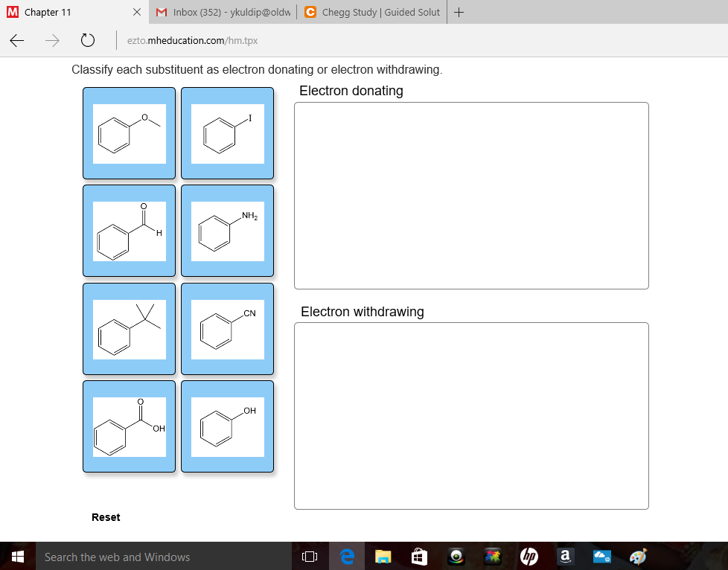Click the grayed-out forward navigation arrow

(x=52, y=41)
